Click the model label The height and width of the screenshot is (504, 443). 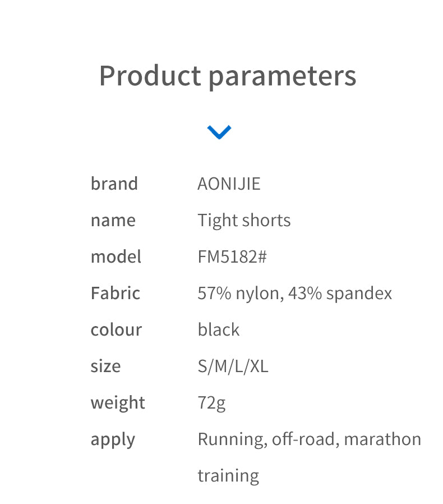pyautogui.click(x=116, y=256)
